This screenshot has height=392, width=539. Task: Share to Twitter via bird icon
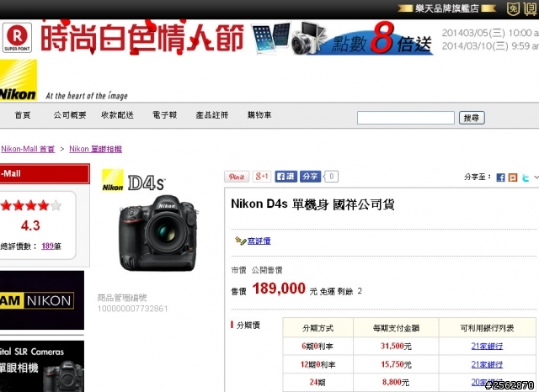526,177
